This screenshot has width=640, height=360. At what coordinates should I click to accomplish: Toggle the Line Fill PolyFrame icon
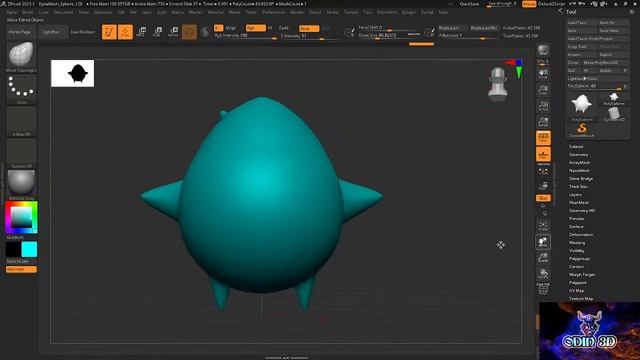[x=543, y=289]
